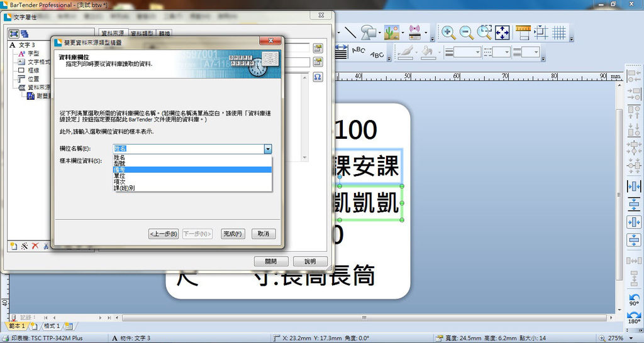
Task: Click the line color pen swatch
Action: coord(405,53)
